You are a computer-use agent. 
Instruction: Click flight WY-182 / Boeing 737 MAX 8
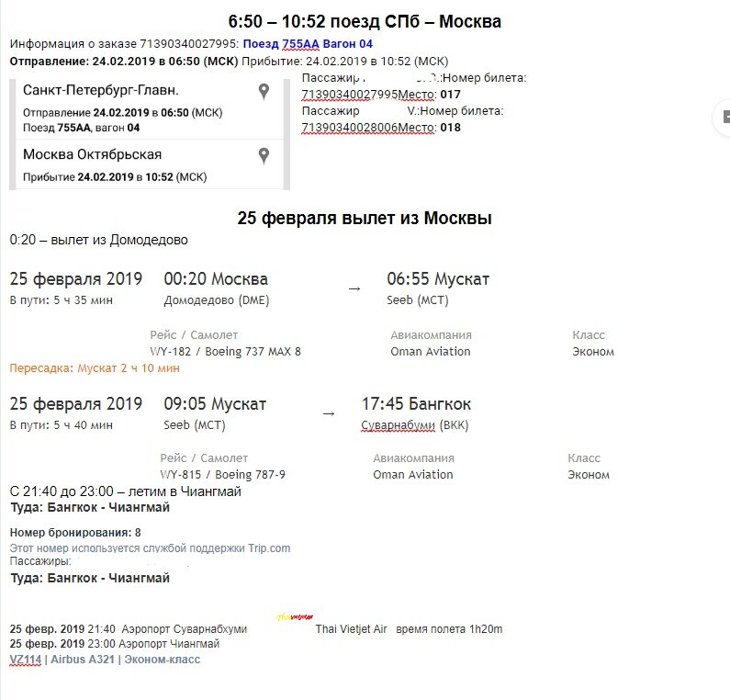(225, 352)
